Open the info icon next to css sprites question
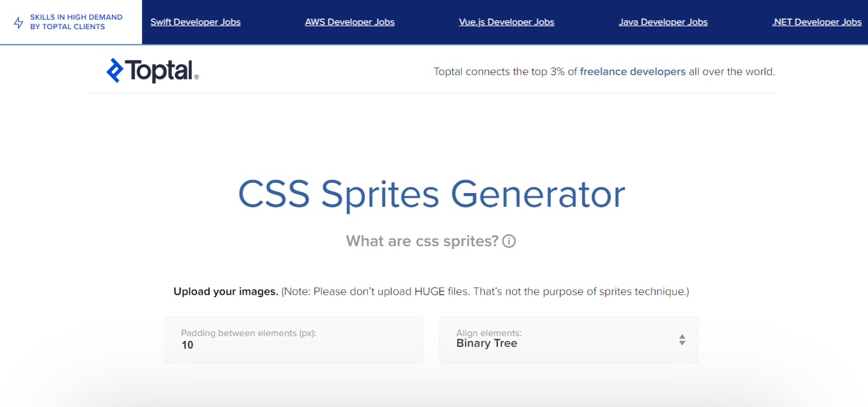The width and height of the screenshot is (868, 407). tap(508, 241)
